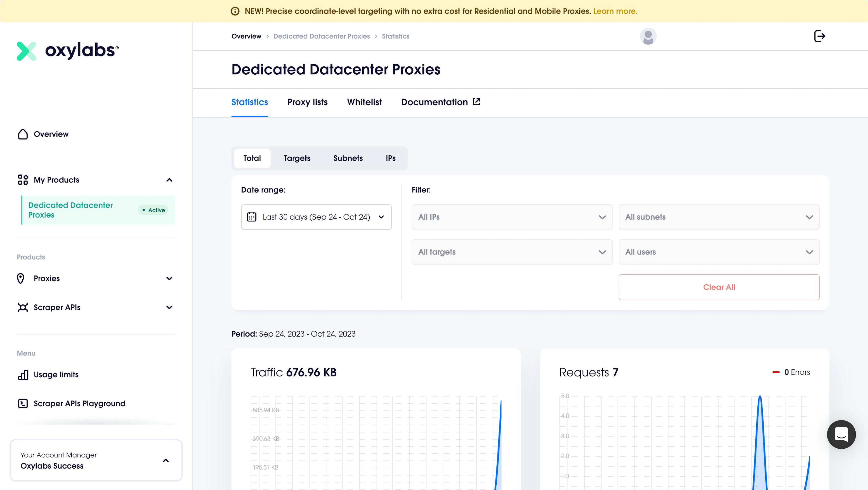
Task: Click the external link icon beside Documentation
Action: tap(476, 101)
